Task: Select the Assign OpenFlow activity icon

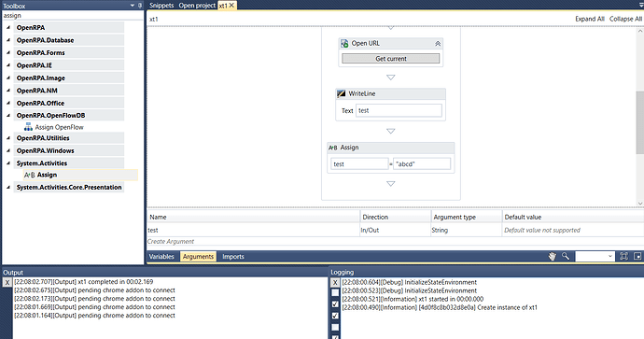Action: point(28,127)
